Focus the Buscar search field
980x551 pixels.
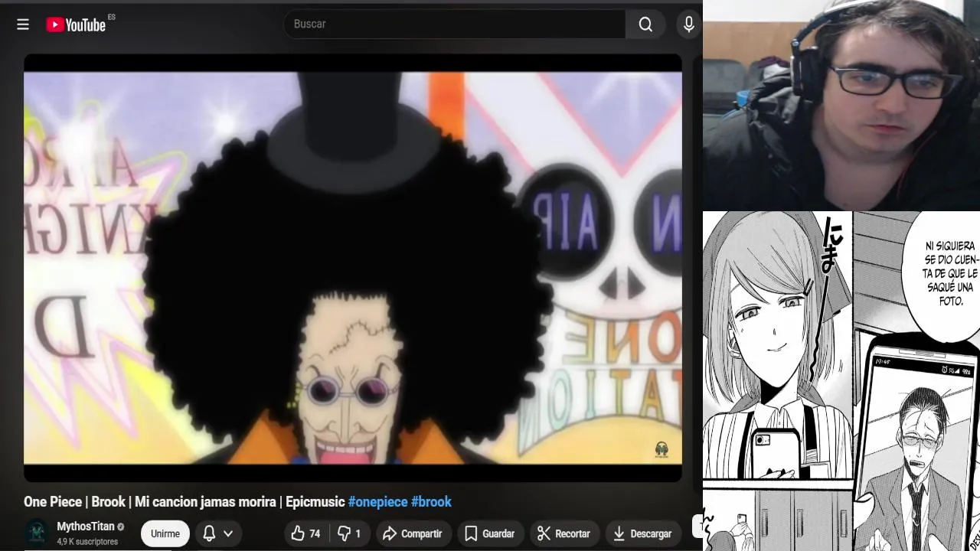(455, 24)
